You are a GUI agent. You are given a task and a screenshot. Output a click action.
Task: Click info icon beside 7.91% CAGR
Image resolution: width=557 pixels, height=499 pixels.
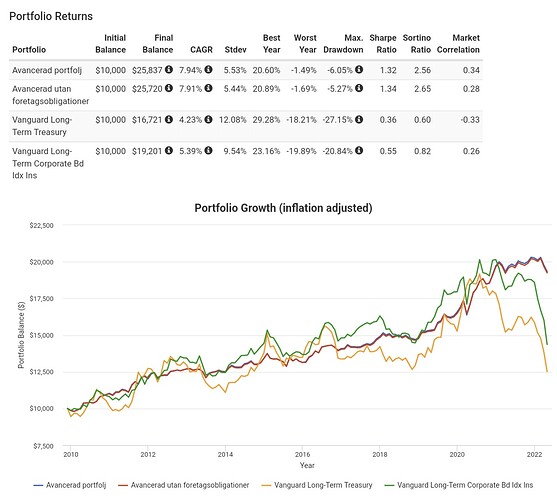209,88
